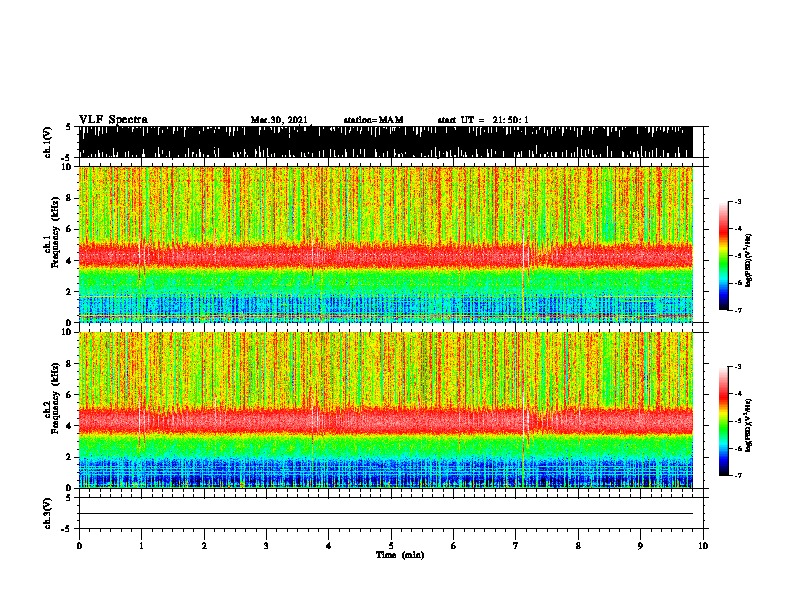Viewport: 792px width, 612px height.
Task: Click the "2" kHz tick on ch.1 frequency axis
Action: click(x=70, y=292)
